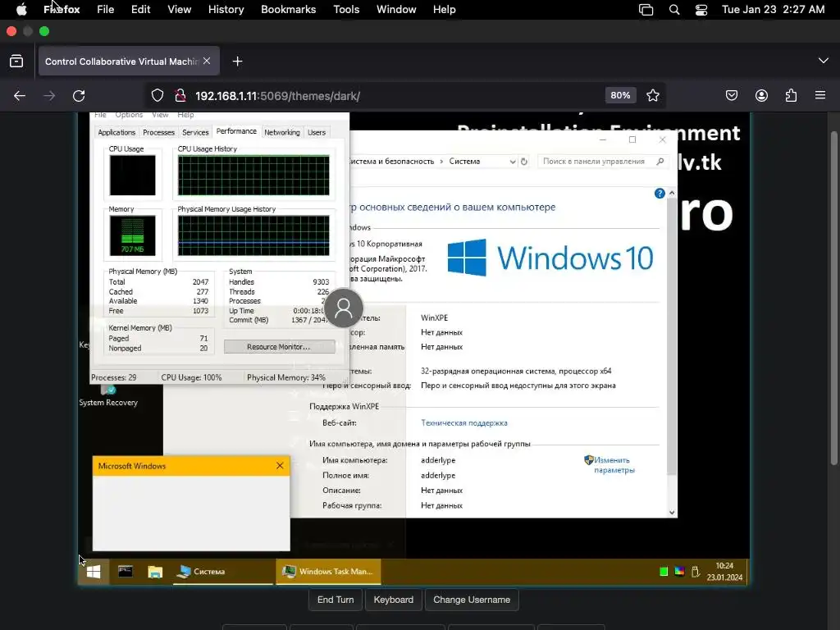Image resolution: width=840 pixels, height=630 pixels.
Task: Open File Explorer from the VM taskbar
Action: pos(155,572)
